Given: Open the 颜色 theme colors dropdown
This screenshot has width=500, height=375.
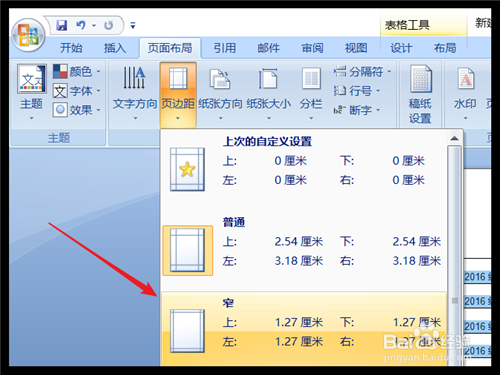Looking at the screenshot, I should tap(77, 71).
